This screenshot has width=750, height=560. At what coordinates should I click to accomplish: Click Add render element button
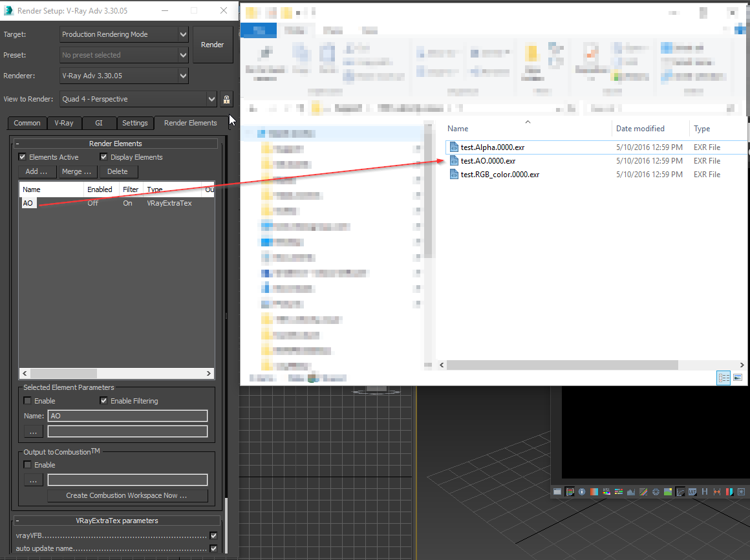tap(37, 171)
